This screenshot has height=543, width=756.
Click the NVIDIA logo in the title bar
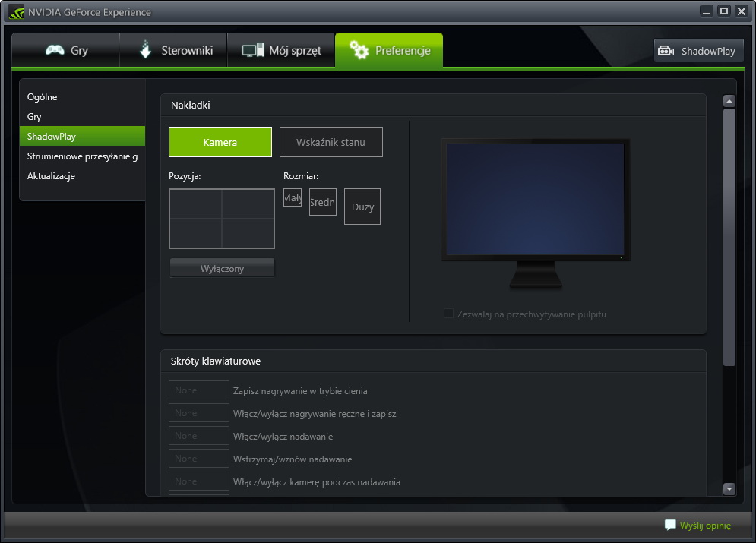[x=17, y=12]
